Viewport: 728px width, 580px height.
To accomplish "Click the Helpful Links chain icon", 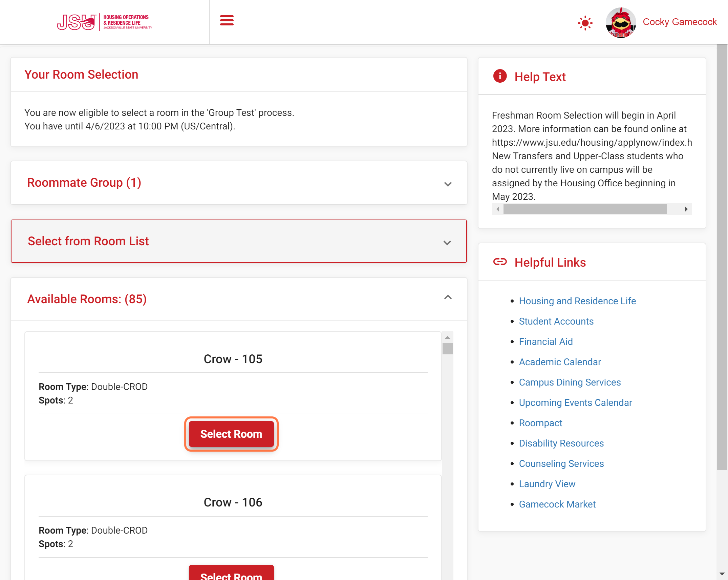I will 500,262.
